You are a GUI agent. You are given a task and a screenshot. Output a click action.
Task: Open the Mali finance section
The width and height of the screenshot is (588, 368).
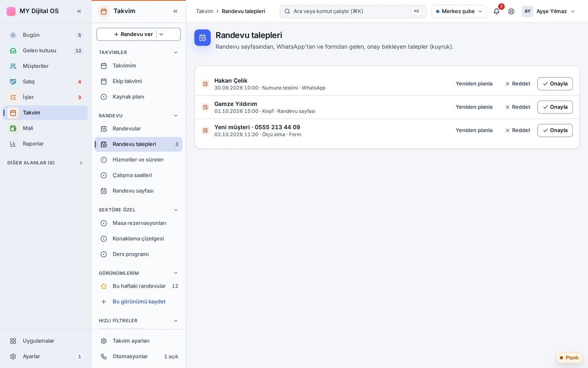tap(45, 128)
